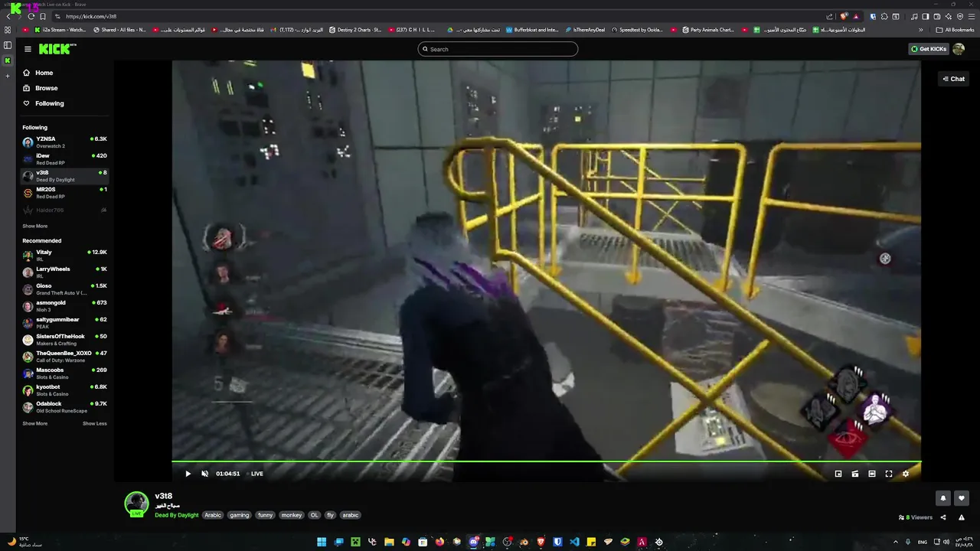
Task: Open Following in the sidebar
Action: (49, 103)
